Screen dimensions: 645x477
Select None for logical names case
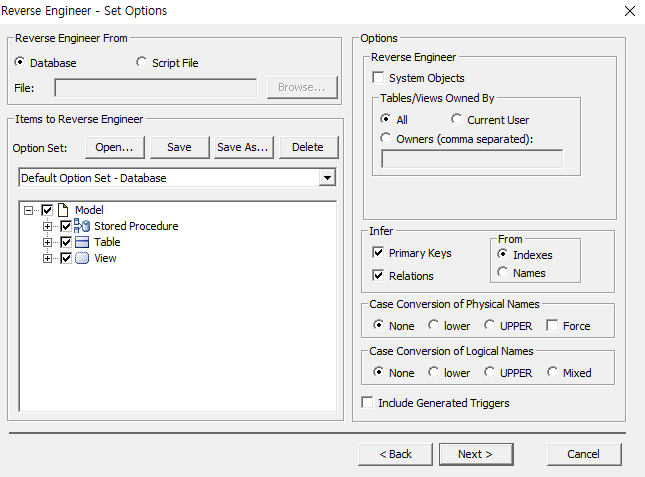coord(378,372)
